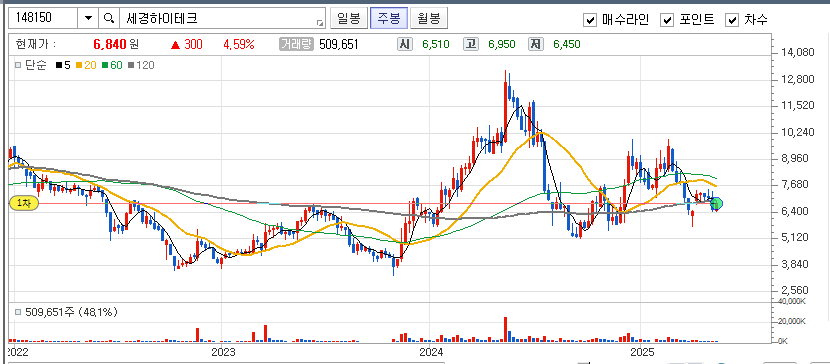Image resolution: width=830 pixels, height=364 pixels.
Task: Click the orange 20-period MA swatch
Action: (79, 66)
